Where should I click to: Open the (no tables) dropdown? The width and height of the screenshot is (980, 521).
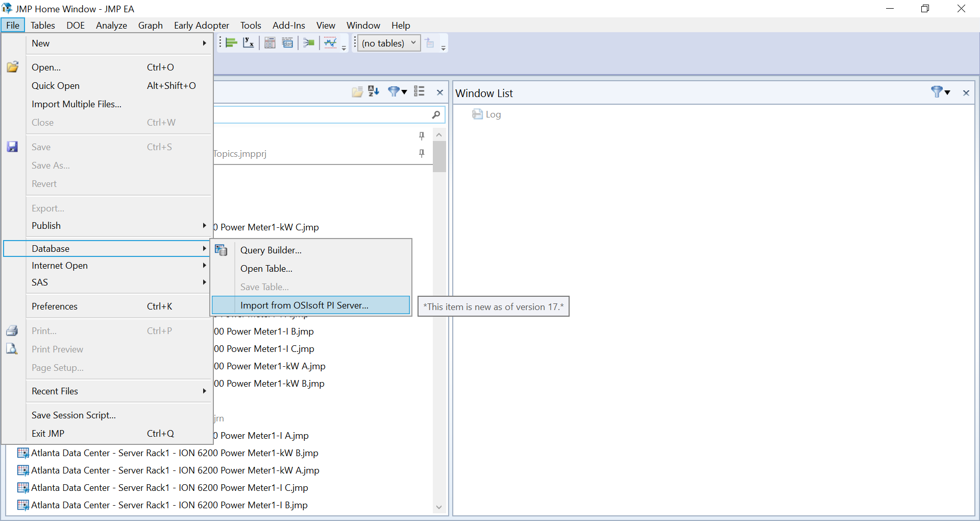388,43
